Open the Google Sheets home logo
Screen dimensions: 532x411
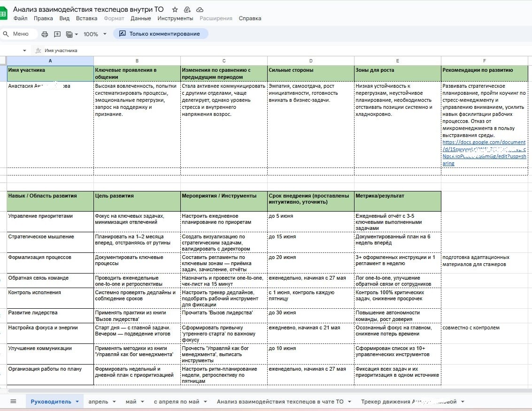(x=3, y=14)
